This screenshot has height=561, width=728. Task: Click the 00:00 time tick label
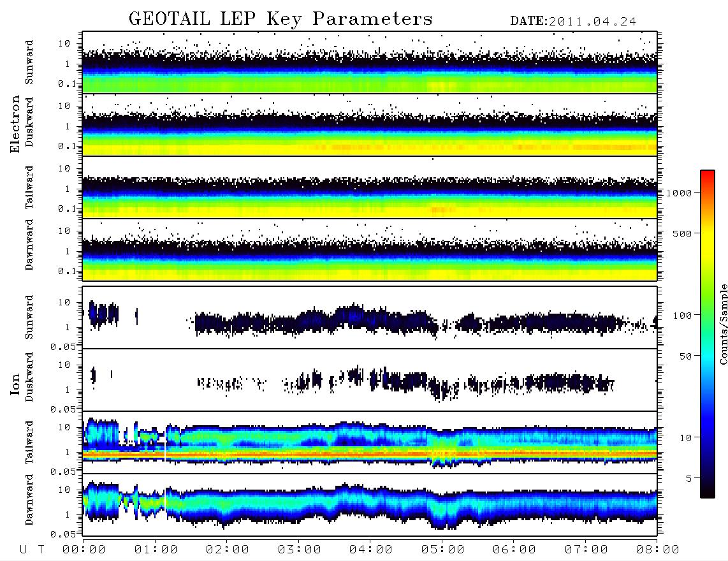pos(84,550)
